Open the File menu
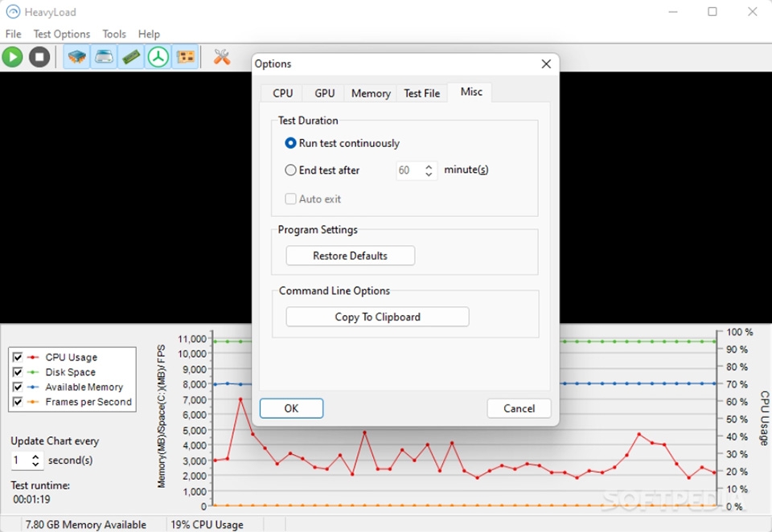This screenshot has width=772, height=532. [x=14, y=34]
